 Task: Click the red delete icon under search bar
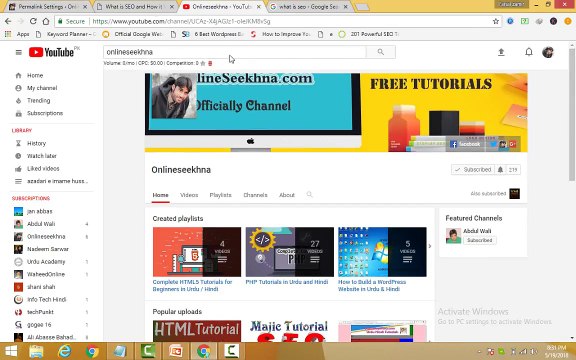(210, 63)
